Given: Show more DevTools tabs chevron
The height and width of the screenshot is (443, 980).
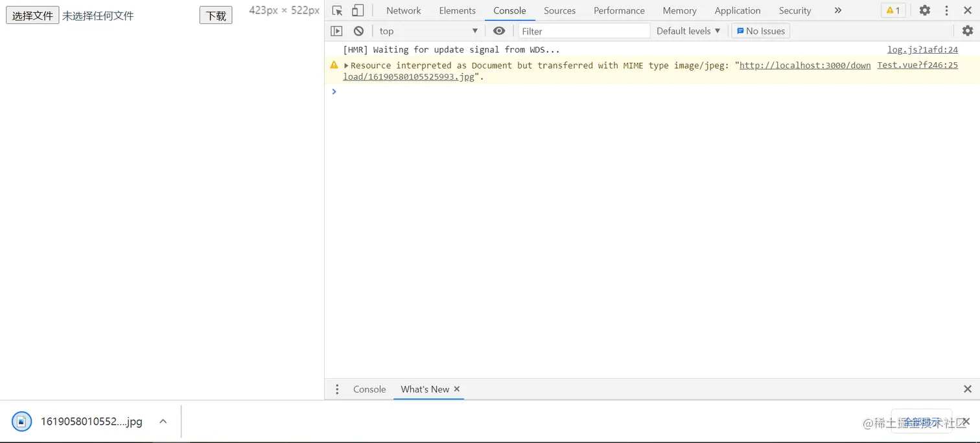Looking at the screenshot, I should (837, 10).
